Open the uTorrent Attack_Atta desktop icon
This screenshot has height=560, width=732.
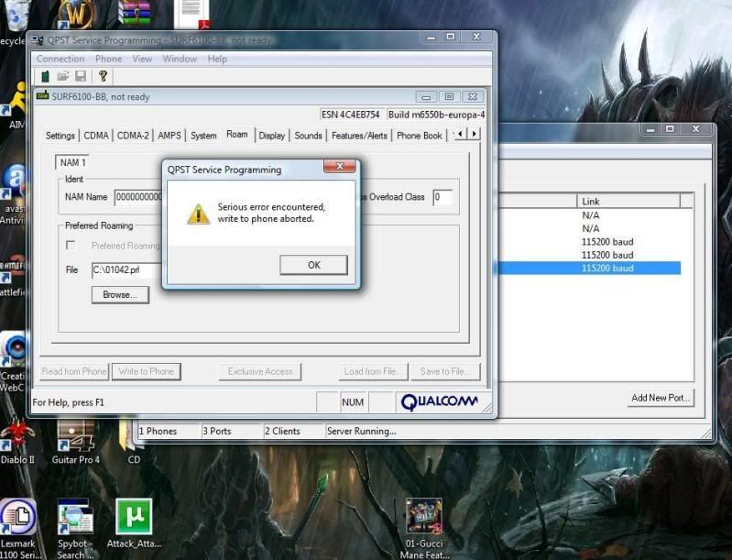[134, 523]
